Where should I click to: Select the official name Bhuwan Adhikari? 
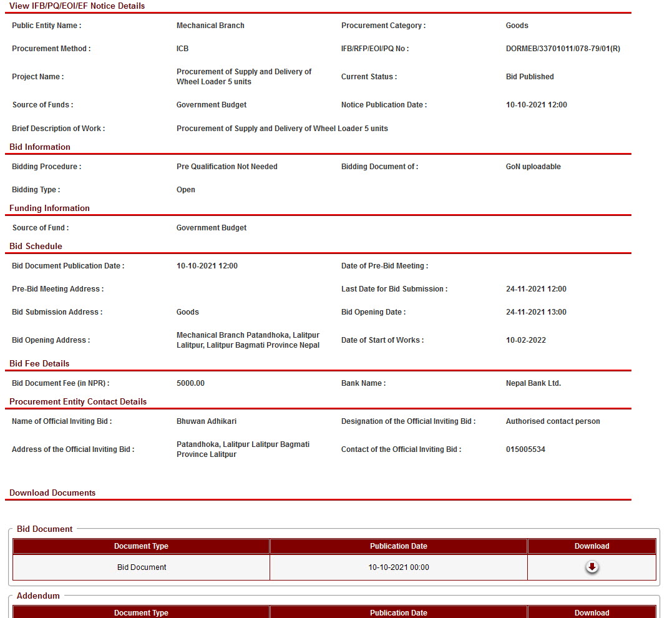(x=207, y=421)
